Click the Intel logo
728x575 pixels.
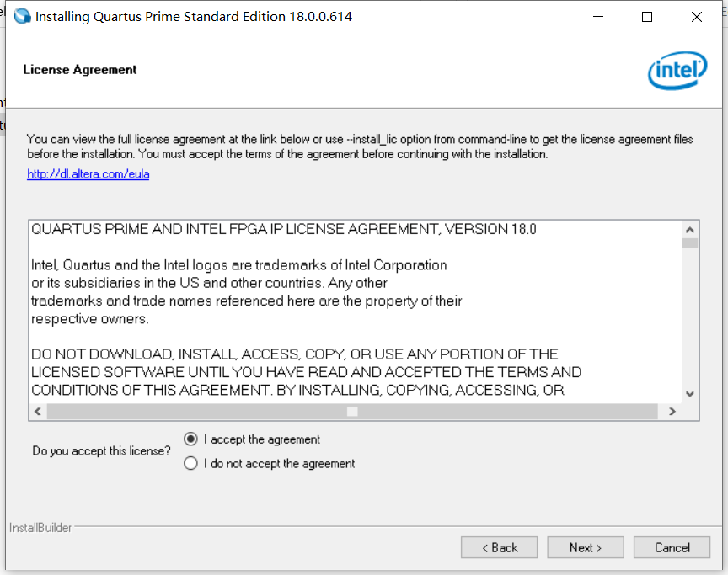click(x=677, y=71)
